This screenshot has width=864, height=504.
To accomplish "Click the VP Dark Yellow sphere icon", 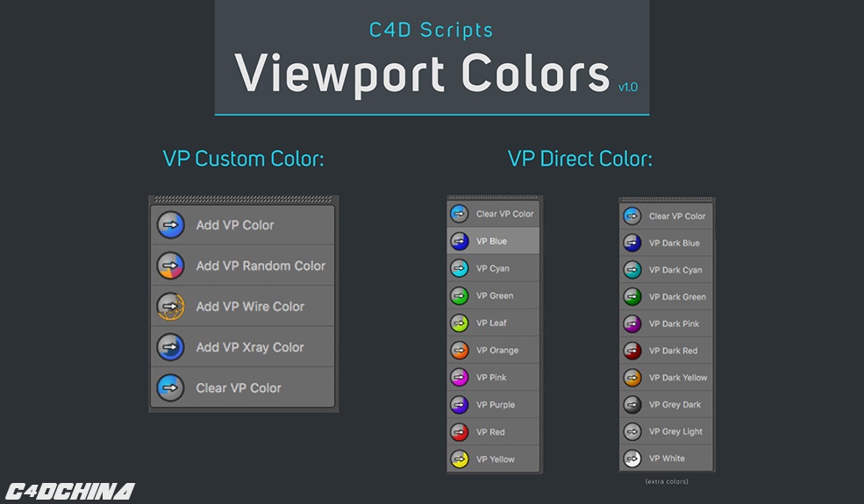I will [x=632, y=378].
